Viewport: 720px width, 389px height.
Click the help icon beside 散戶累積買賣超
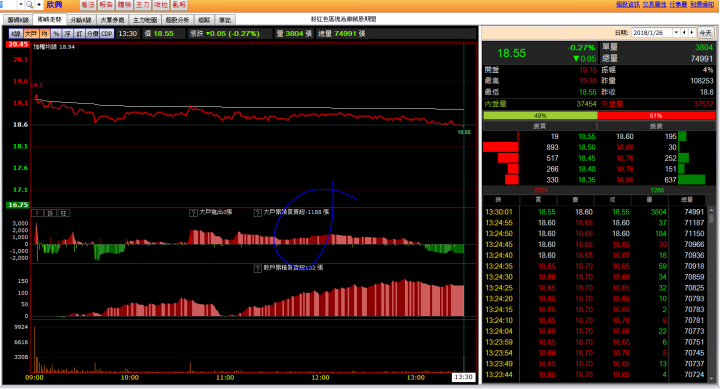coord(258,268)
